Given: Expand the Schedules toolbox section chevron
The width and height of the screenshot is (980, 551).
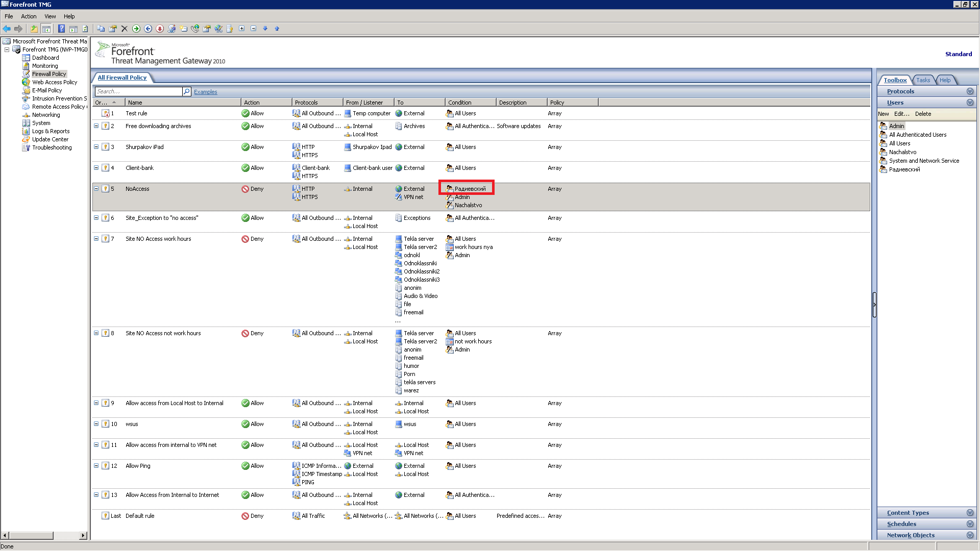Looking at the screenshot, I should (x=970, y=524).
